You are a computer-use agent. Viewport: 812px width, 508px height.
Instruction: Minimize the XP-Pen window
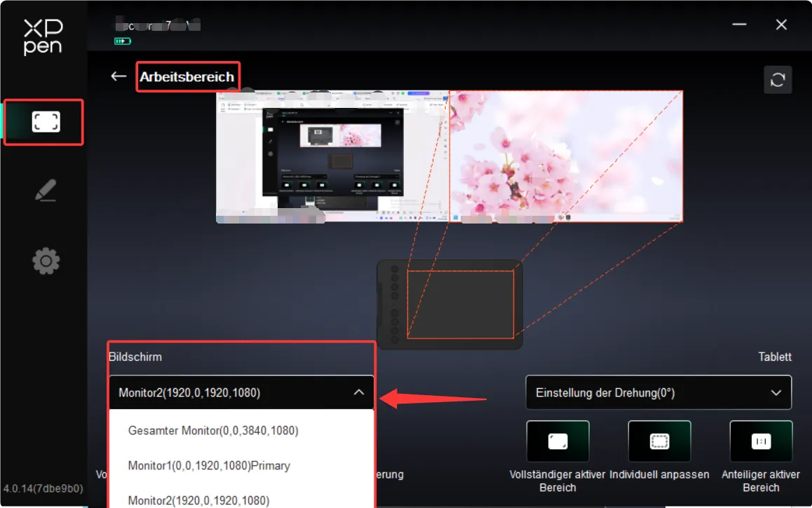tap(739, 25)
